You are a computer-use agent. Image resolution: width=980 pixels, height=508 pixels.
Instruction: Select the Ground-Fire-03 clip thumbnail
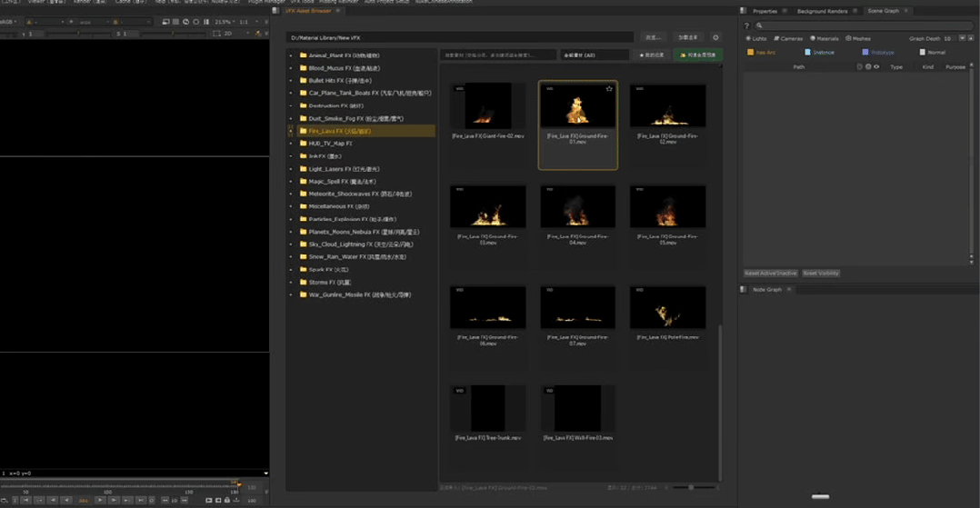point(488,207)
